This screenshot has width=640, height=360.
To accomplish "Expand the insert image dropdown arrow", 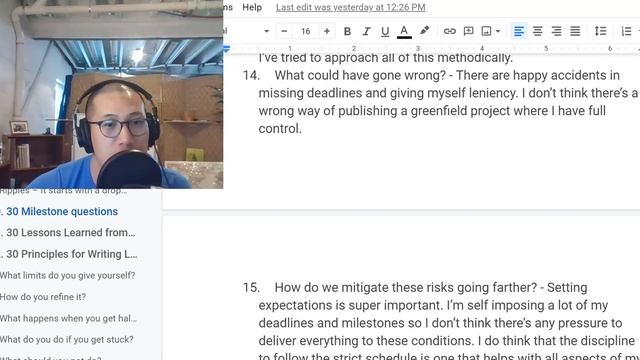I will pos(498,31).
